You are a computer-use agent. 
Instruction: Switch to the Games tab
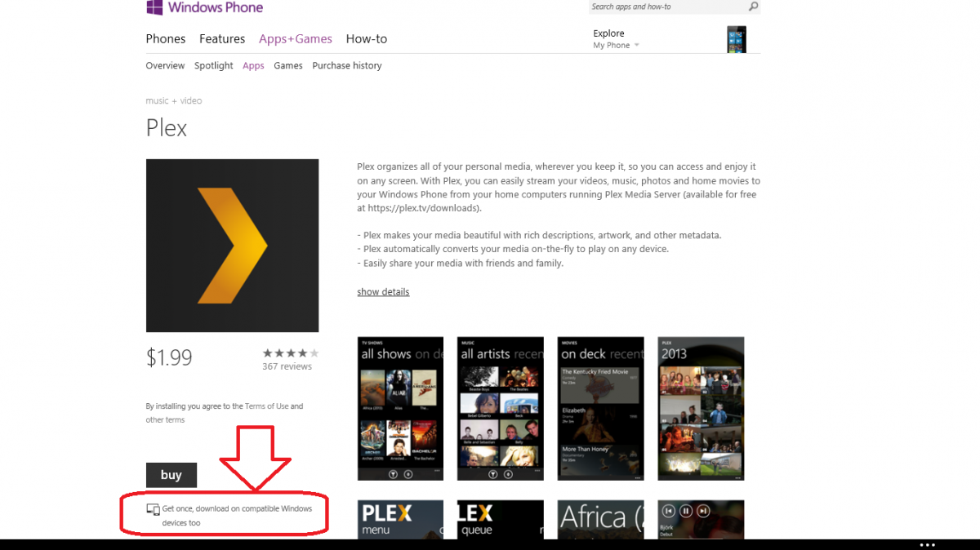288,66
